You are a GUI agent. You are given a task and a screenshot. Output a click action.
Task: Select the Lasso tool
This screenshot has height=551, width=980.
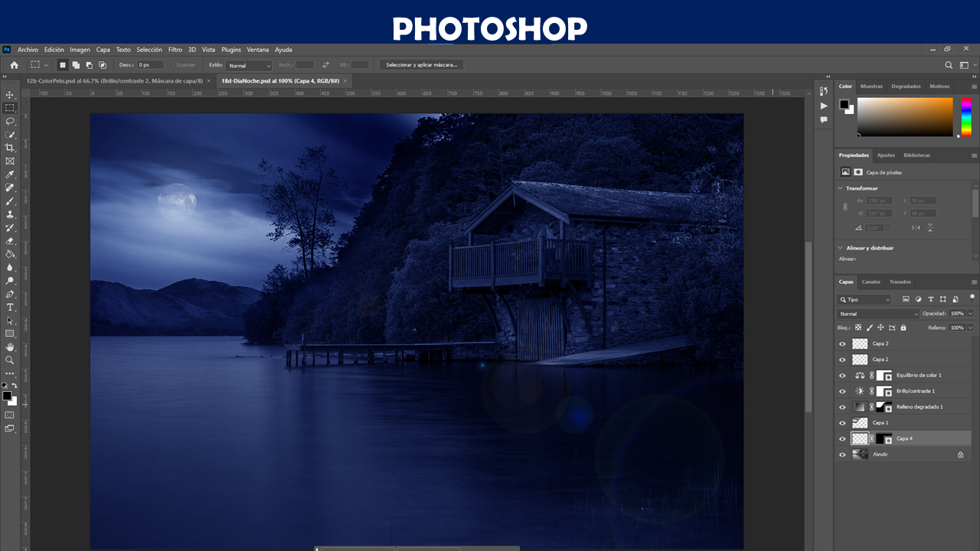(10, 121)
